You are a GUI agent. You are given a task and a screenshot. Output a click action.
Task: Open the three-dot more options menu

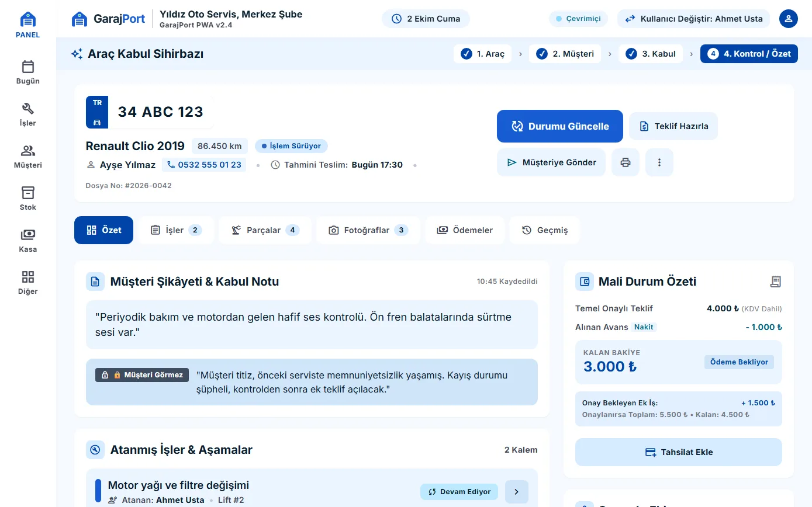pos(659,162)
